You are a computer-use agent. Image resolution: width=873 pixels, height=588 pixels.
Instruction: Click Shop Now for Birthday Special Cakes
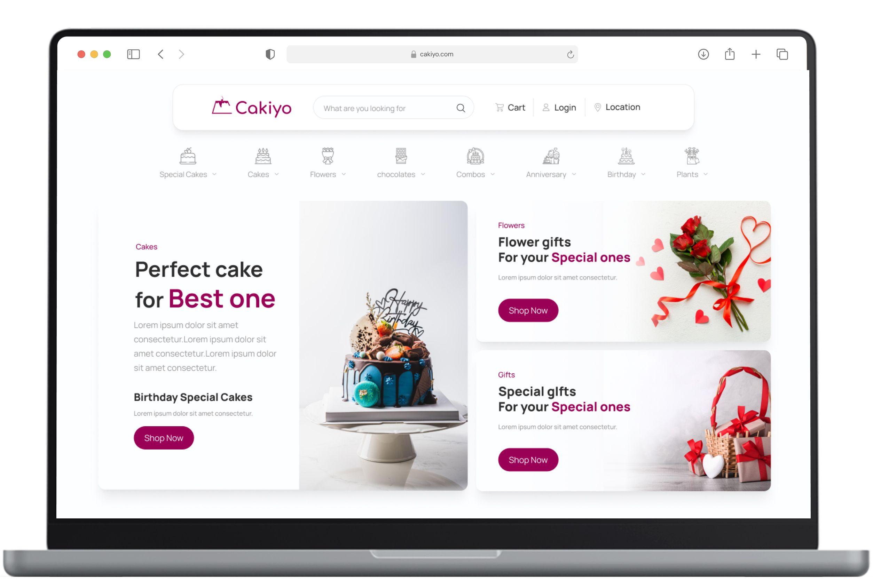tap(164, 438)
